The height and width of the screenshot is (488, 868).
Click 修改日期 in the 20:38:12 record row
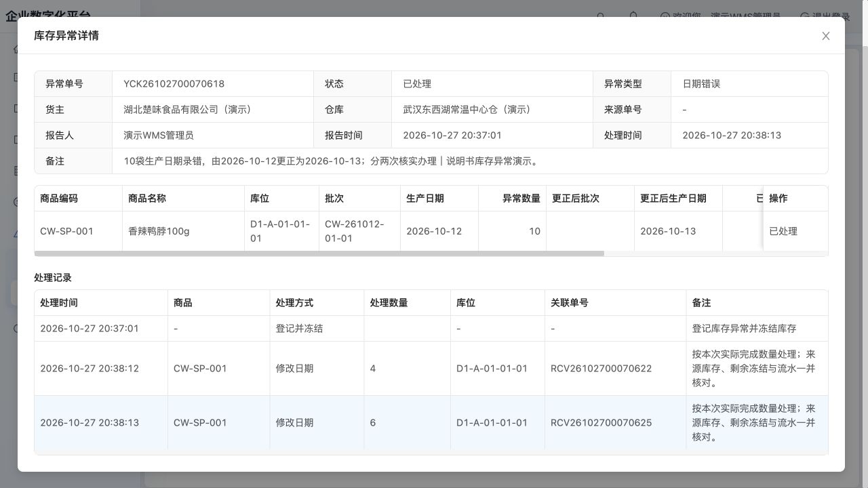coord(294,369)
